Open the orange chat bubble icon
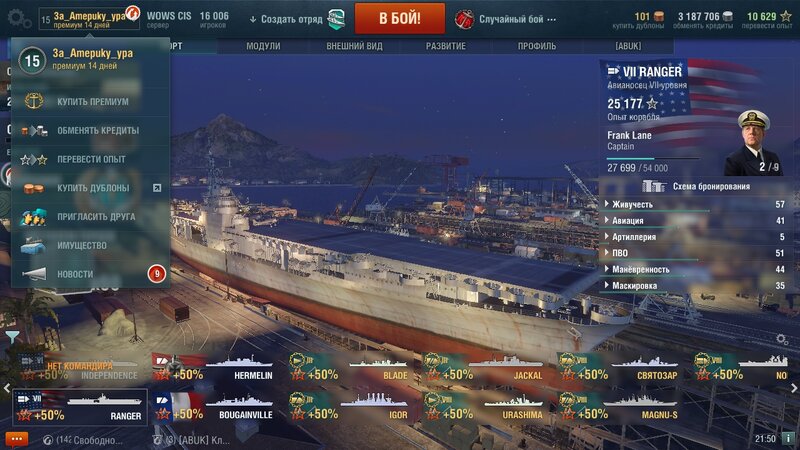The image size is (800, 450). (x=16, y=439)
